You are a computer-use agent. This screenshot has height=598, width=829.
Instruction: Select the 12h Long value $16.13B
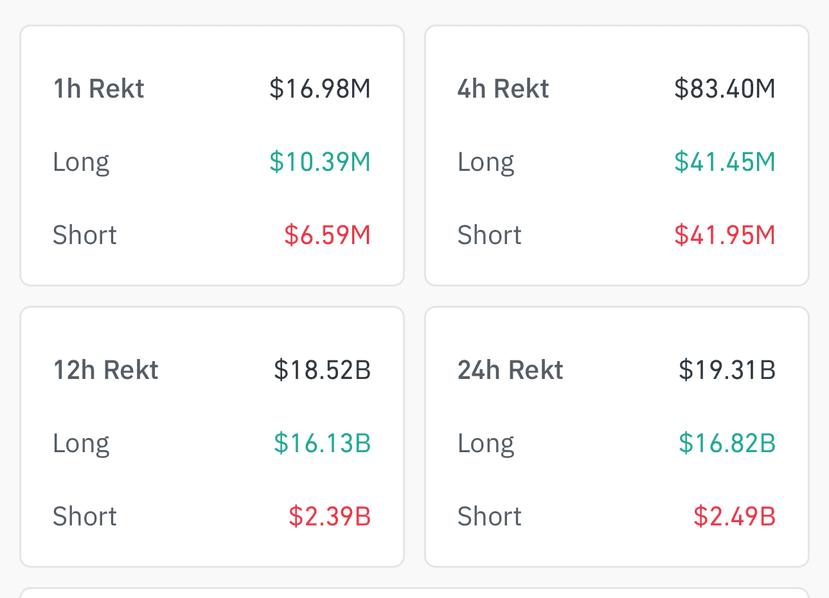(x=323, y=443)
